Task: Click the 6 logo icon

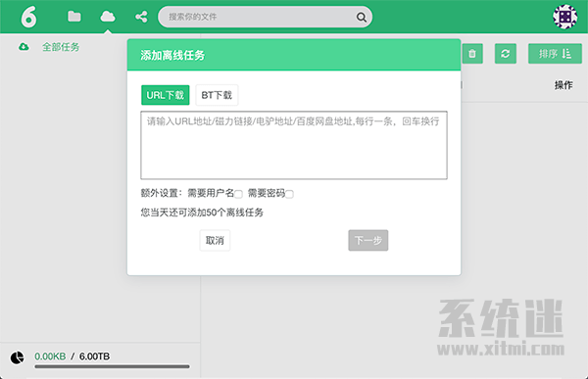Action: (x=28, y=17)
